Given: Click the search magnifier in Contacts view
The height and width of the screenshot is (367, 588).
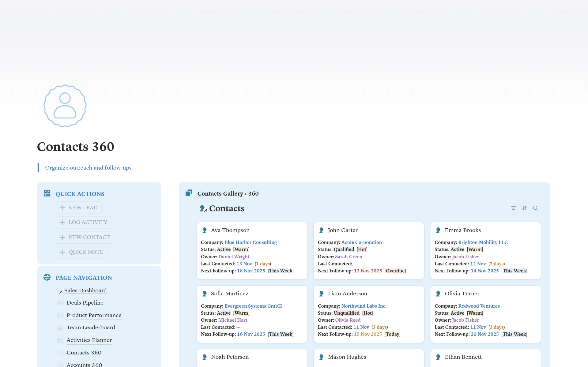Looking at the screenshot, I should tap(535, 208).
